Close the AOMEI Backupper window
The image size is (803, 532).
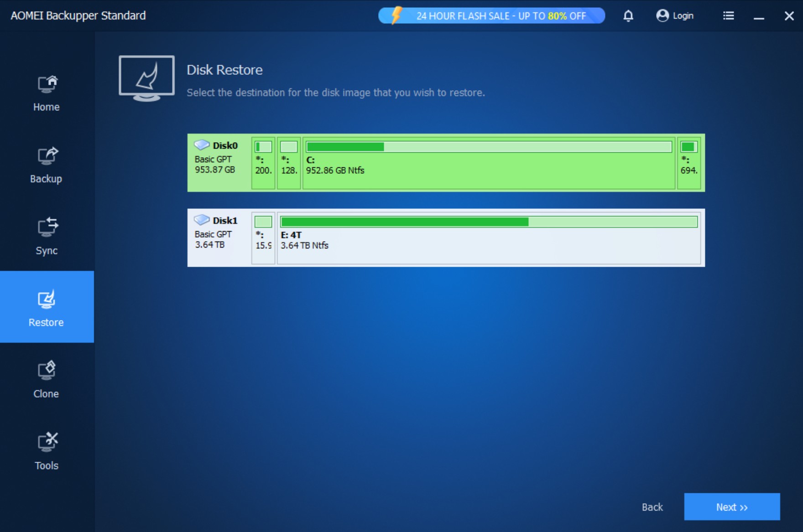tap(789, 16)
